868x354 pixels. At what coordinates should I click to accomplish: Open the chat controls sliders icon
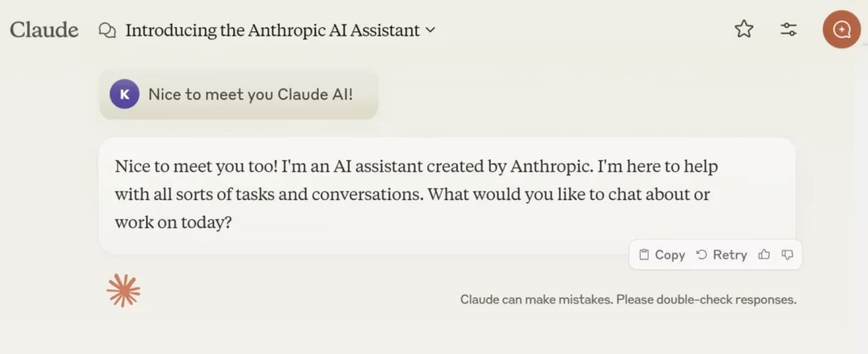coord(788,30)
